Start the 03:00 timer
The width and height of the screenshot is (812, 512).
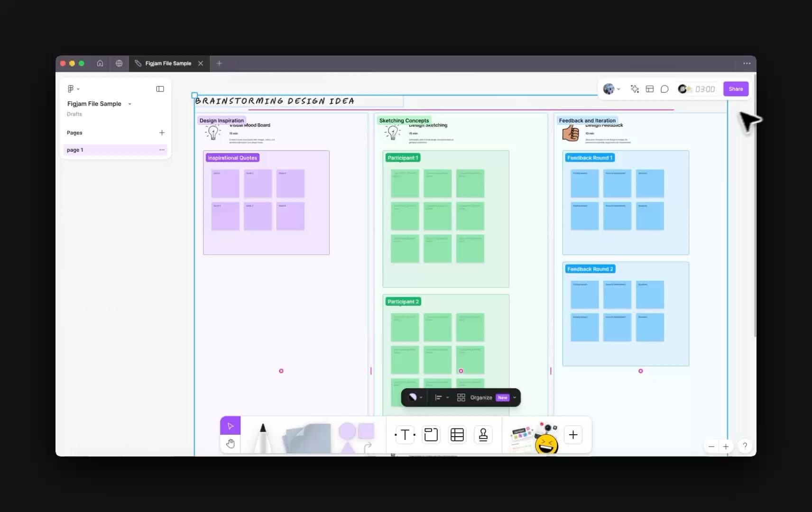[704, 89]
